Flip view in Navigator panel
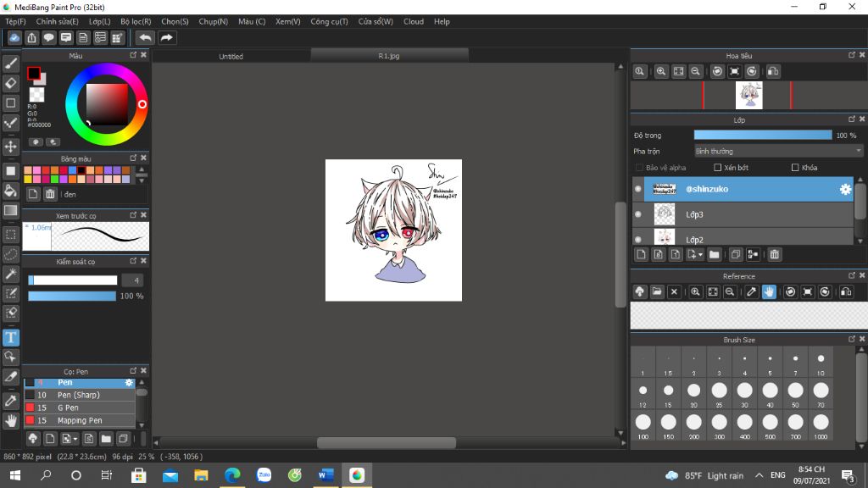 pyautogui.click(x=773, y=71)
